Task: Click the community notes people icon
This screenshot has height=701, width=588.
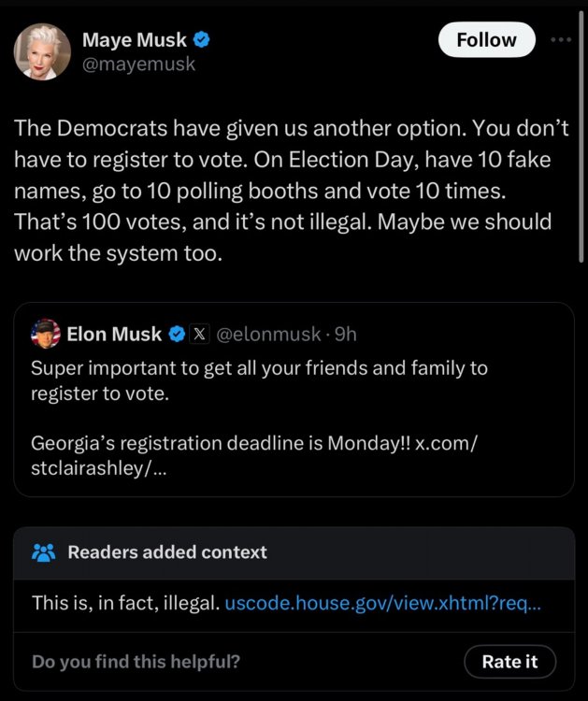Action: pos(44,552)
